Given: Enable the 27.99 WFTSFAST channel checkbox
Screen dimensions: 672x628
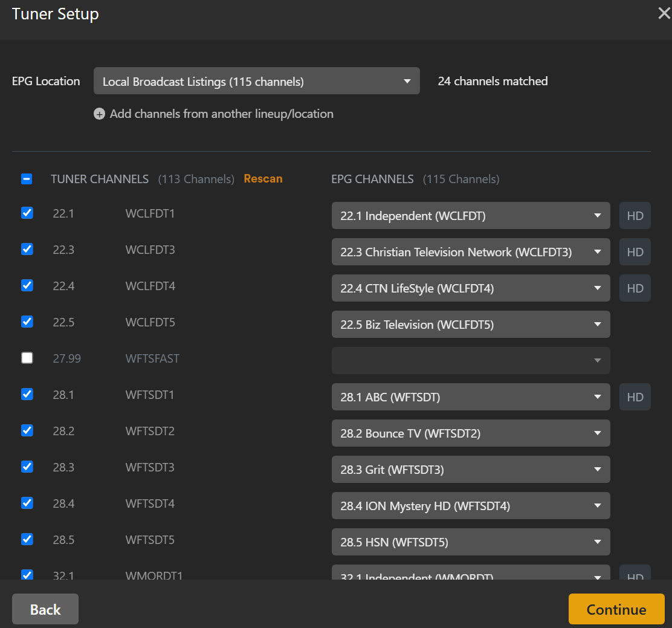Looking at the screenshot, I should 27,358.
